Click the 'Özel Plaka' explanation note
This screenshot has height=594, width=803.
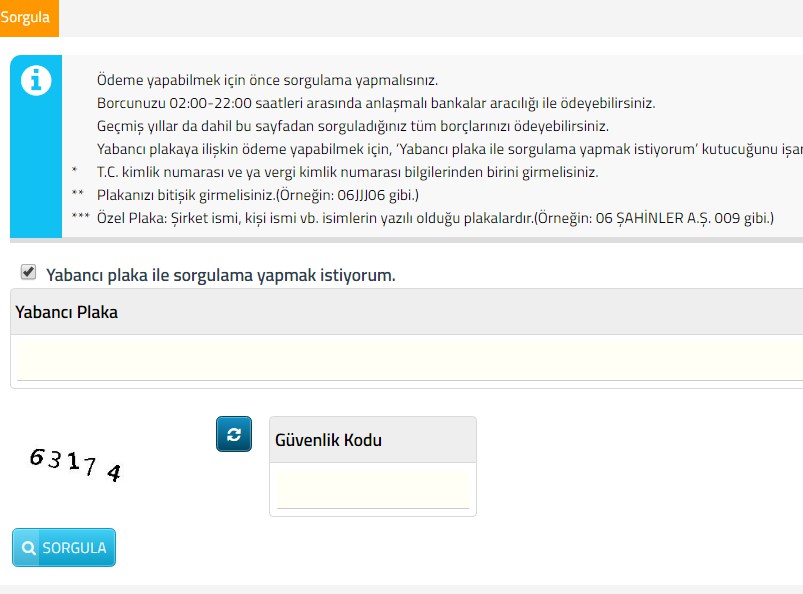(x=435, y=217)
